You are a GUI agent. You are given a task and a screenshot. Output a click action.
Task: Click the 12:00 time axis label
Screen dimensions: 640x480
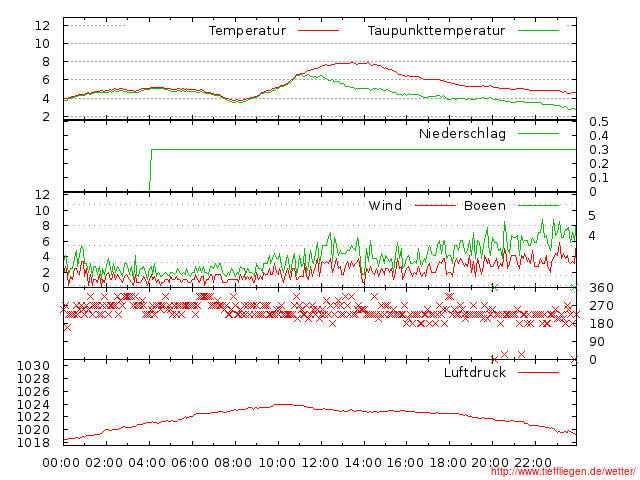click(320, 463)
